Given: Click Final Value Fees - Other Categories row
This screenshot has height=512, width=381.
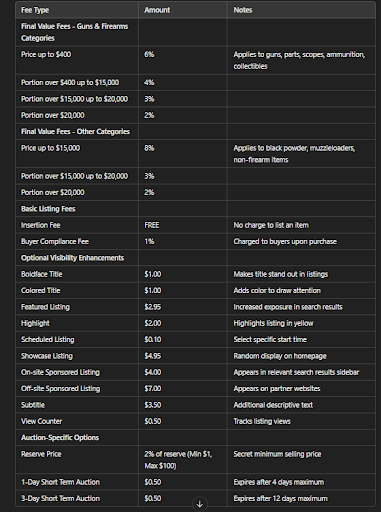Looking at the screenshot, I should coord(195,132).
